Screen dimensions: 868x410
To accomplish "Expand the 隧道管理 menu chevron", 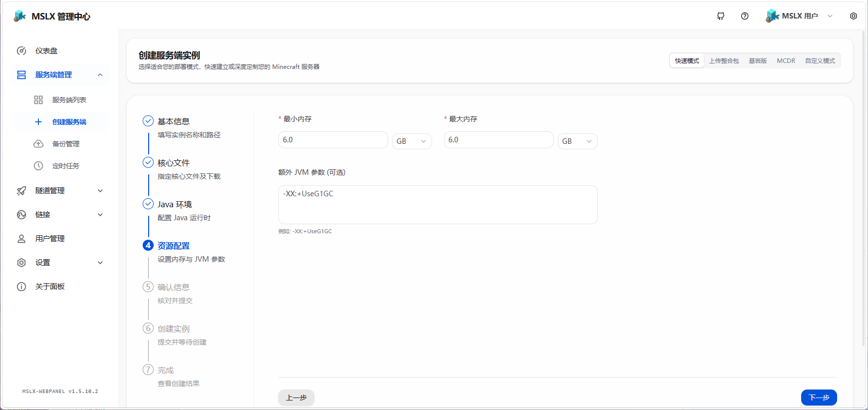I will [x=100, y=191].
